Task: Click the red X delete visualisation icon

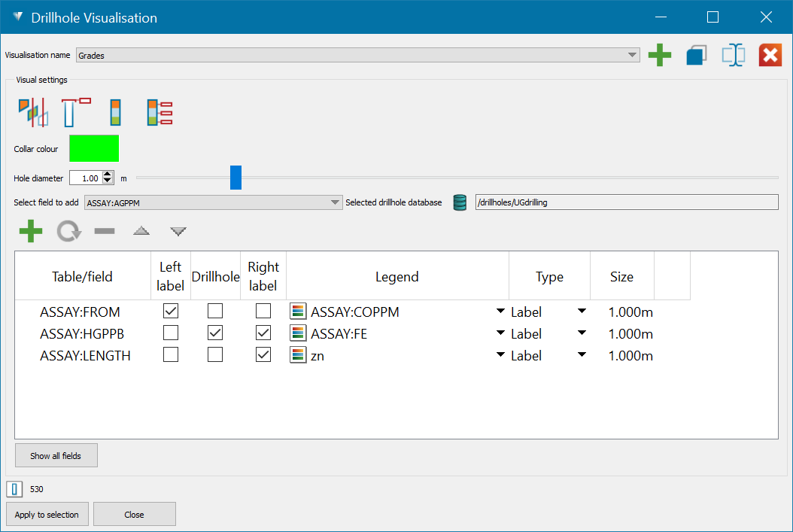Action: 770,55
